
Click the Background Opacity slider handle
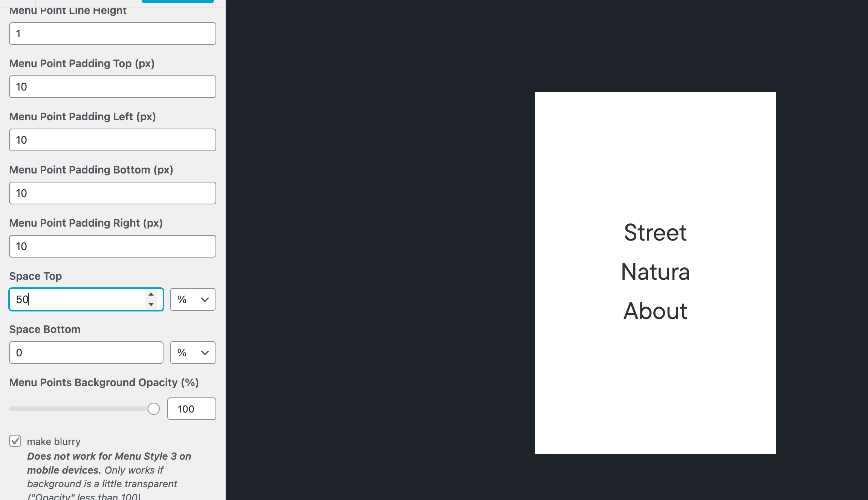click(154, 409)
